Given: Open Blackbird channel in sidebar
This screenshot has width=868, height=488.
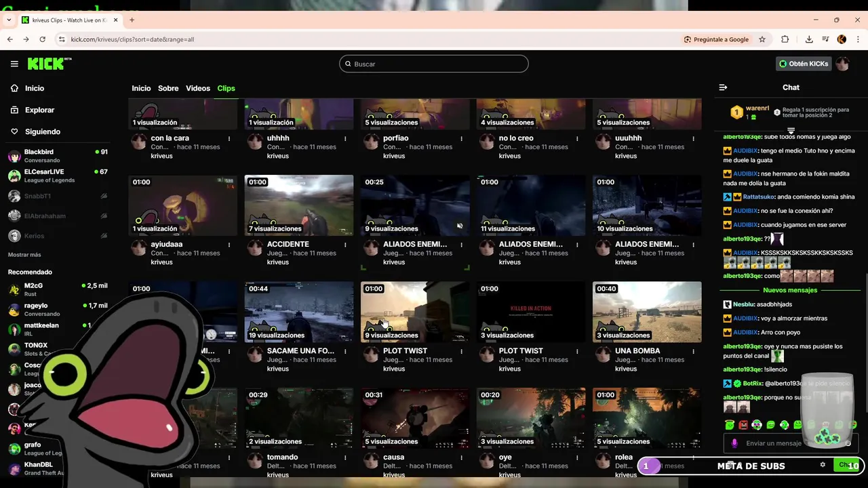Looking at the screenshot, I should click(x=58, y=156).
